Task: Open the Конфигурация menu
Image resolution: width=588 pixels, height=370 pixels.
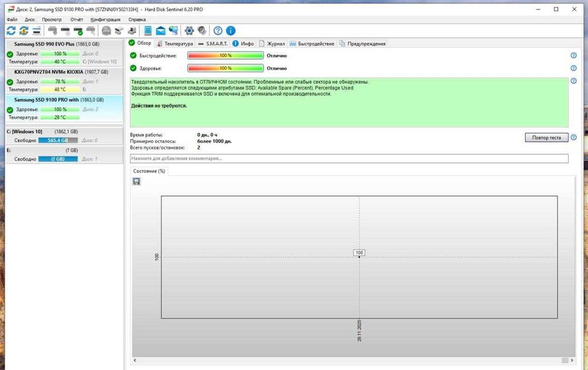Action: tap(105, 19)
